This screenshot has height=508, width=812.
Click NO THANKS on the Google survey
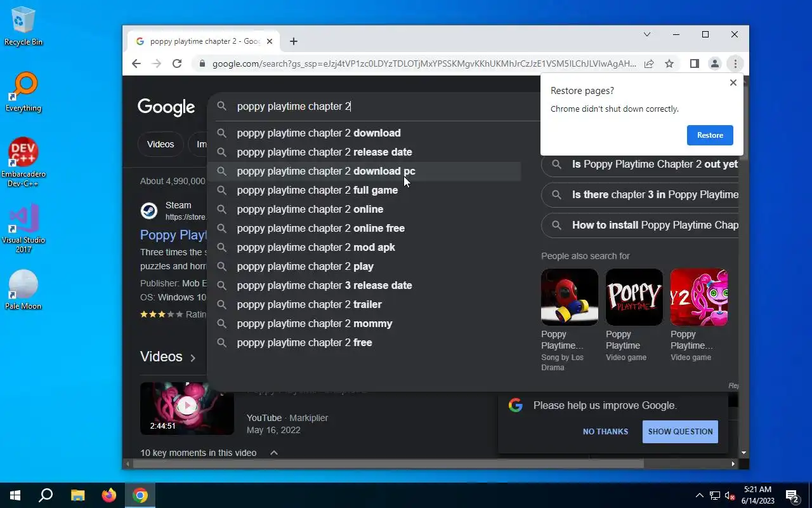click(x=605, y=431)
